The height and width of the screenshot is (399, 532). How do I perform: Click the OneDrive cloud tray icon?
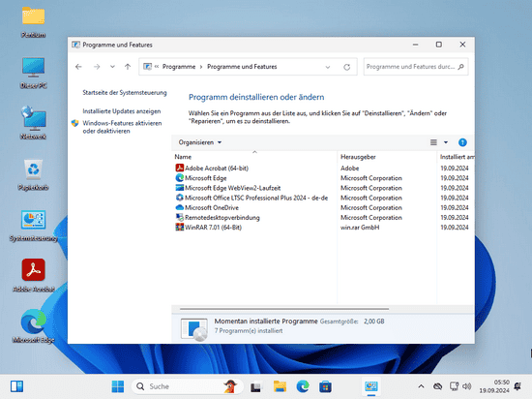(x=437, y=386)
